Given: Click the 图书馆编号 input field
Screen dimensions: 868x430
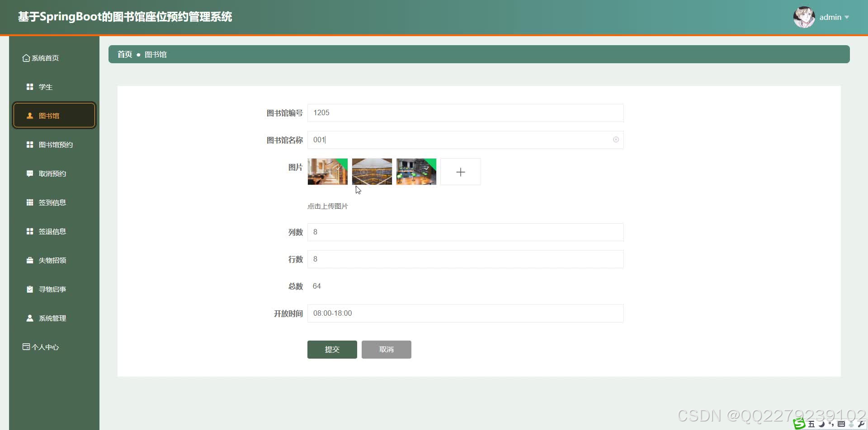Looking at the screenshot, I should click(x=466, y=113).
